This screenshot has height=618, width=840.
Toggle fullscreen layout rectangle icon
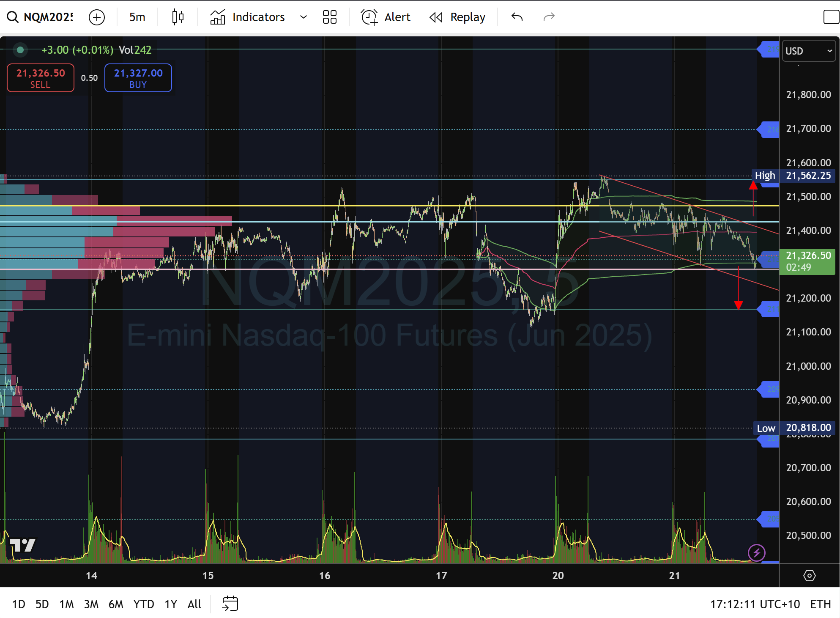point(831,17)
